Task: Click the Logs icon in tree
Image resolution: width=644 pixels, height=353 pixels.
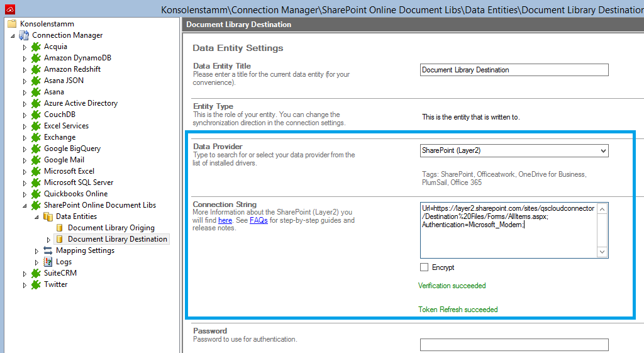Action: (48, 262)
